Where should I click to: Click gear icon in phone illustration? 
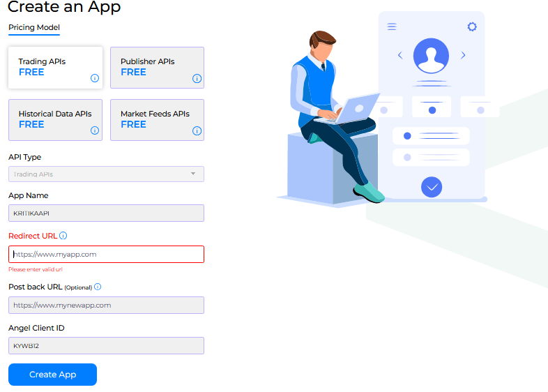pyautogui.click(x=472, y=27)
